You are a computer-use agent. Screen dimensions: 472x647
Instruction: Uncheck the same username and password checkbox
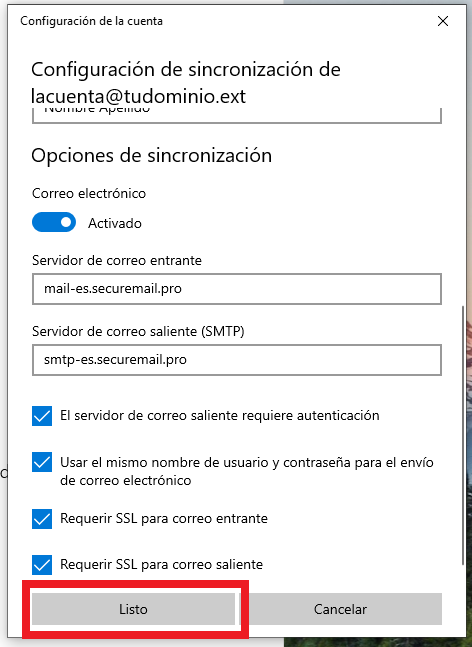click(x=42, y=462)
